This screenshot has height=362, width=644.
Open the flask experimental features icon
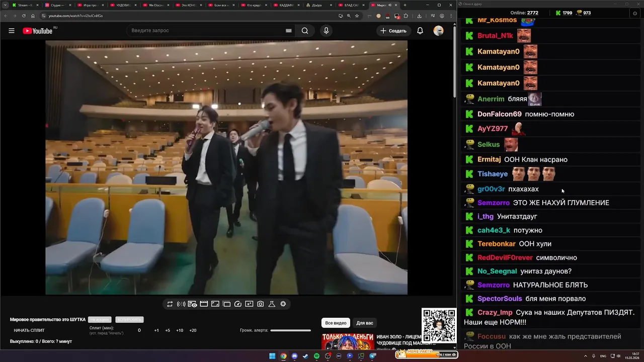pyautogui.click(x=272, y=304)
